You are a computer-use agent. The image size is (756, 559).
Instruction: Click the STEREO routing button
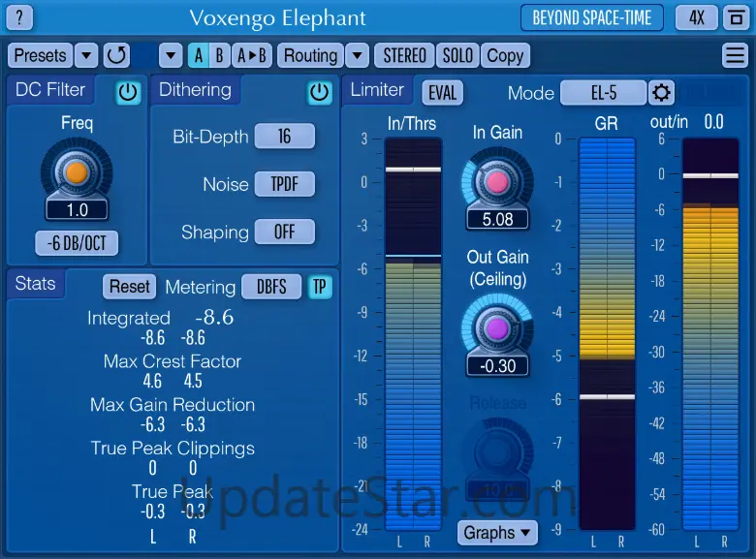pos(404,55)
